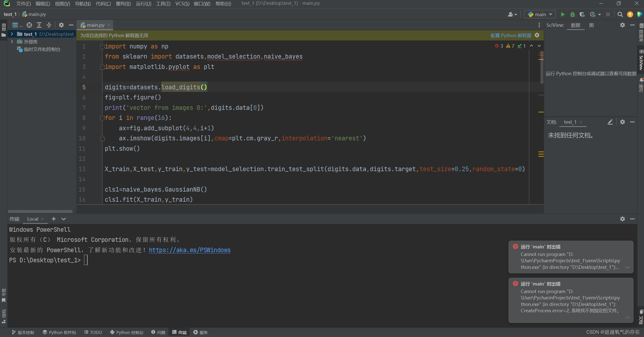Run the main configuration with green play icon
This screenshot has width=644, height=337.
tap(563, 14)
